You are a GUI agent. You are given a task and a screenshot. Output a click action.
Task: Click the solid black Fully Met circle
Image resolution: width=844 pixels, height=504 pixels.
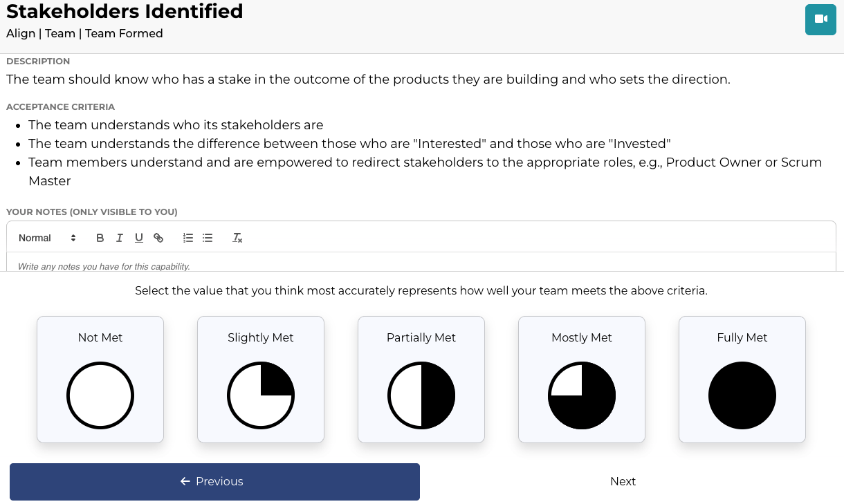(x=742, y=396)
